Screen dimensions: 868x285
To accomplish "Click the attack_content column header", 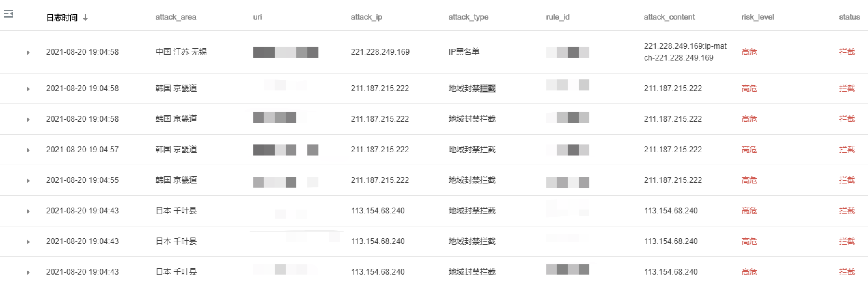I will (669, 17).
